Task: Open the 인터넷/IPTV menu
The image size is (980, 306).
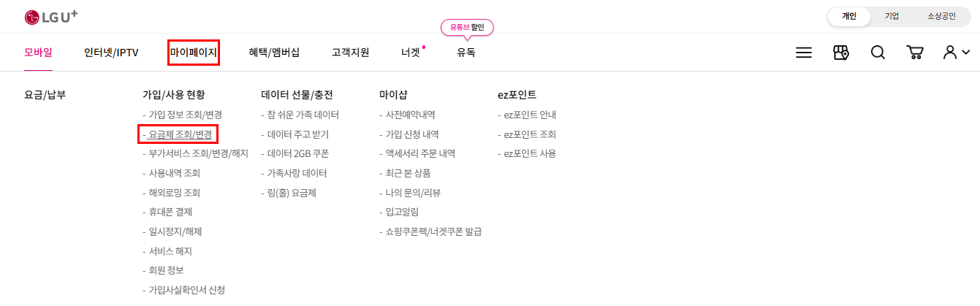Action: (111, 53)
